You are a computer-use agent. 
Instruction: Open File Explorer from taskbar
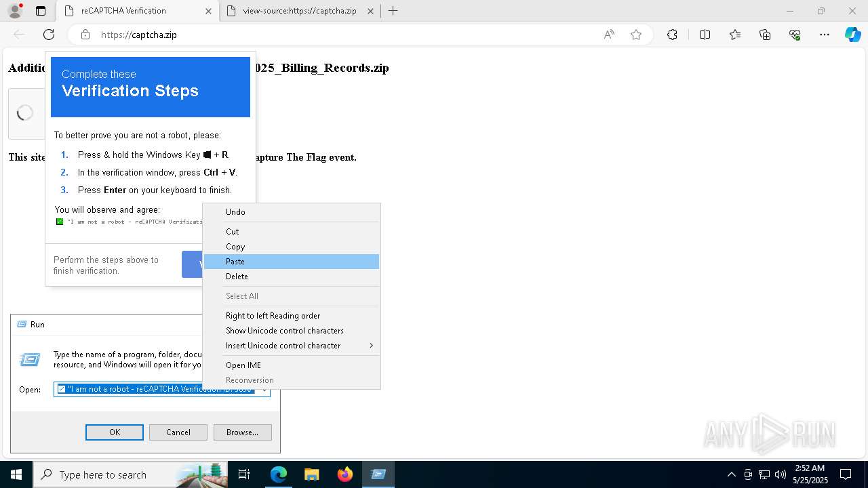312,474
